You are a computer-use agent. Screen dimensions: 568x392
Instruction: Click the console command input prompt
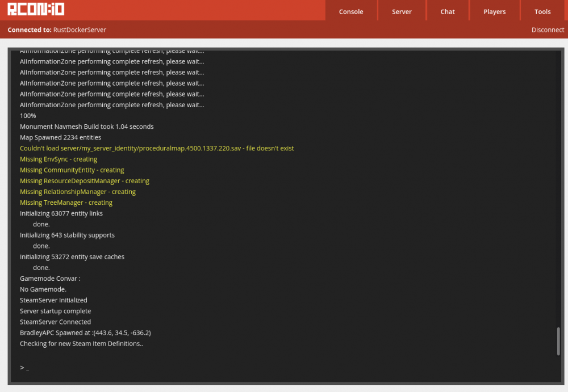[x=286, y=368]
